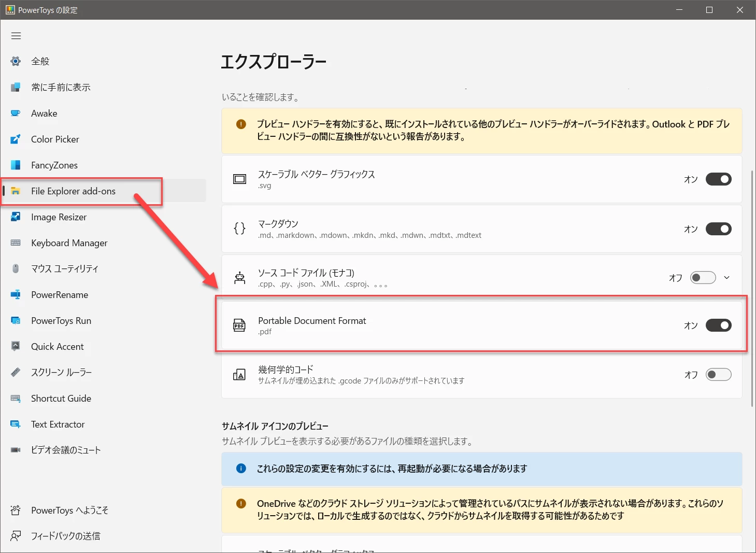Viewport: 756px width, 553px height.
Task: Click the Text Extractor icon
Action: (16, 424)
